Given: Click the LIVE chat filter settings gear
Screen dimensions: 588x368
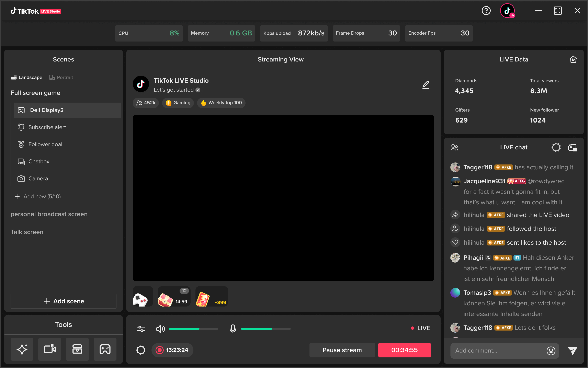Looking at the screenshot, I should [x=556, y=148].
